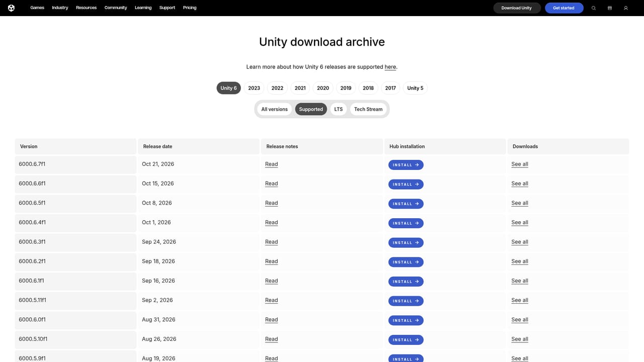Click the version cell 6000.6.7f1
Image resolution: width=644 pixels, height=362 pixels.
click(x=75, y=164)
